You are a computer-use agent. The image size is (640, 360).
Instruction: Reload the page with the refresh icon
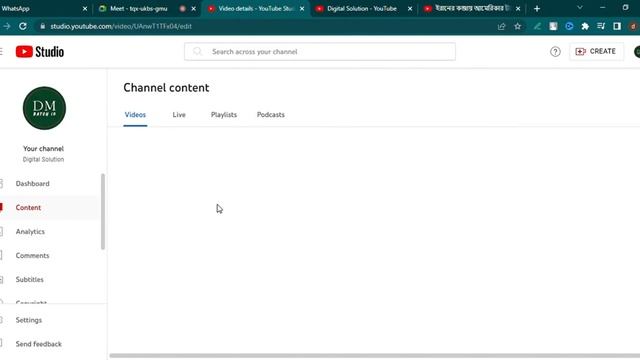coord(23,26)
